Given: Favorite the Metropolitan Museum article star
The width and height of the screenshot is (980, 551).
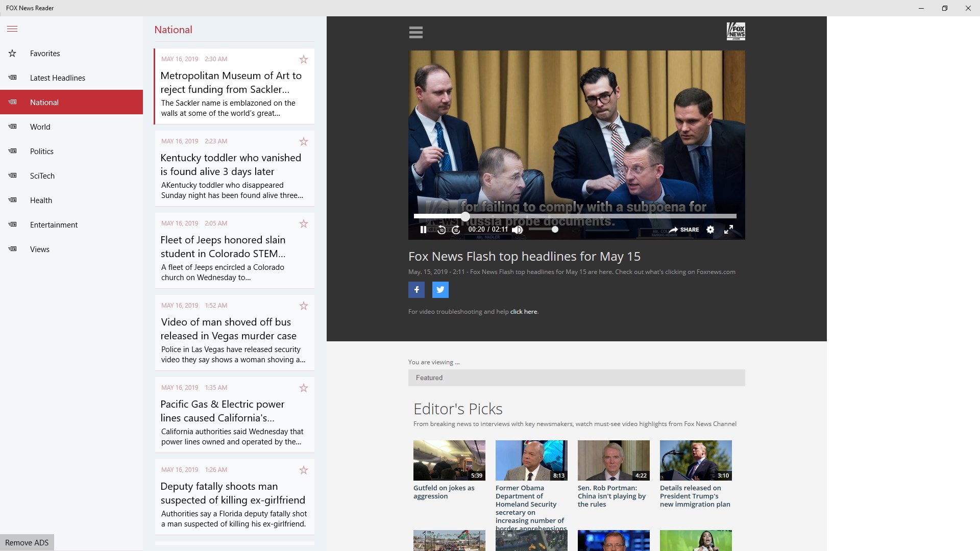Looking at the screenshot, I should click(304, 60).
